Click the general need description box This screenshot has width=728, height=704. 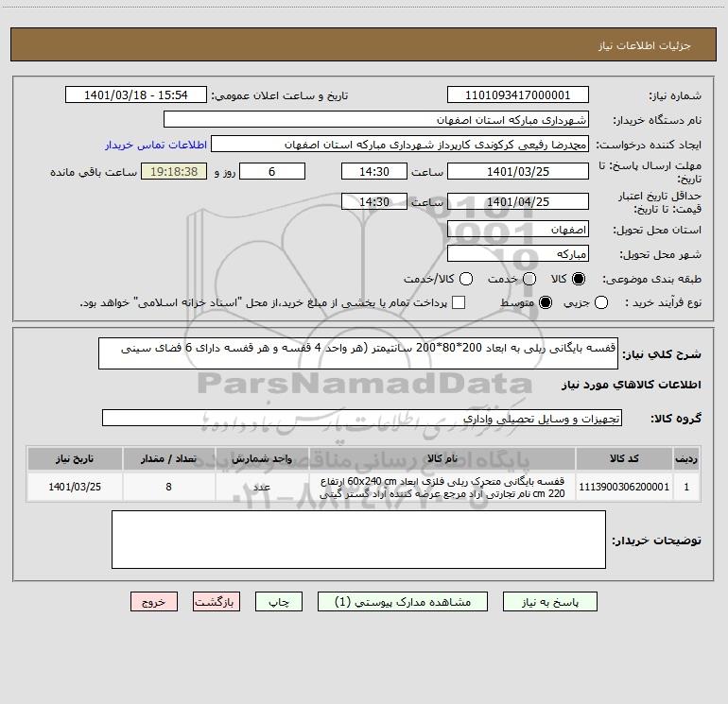click(358, 353)
